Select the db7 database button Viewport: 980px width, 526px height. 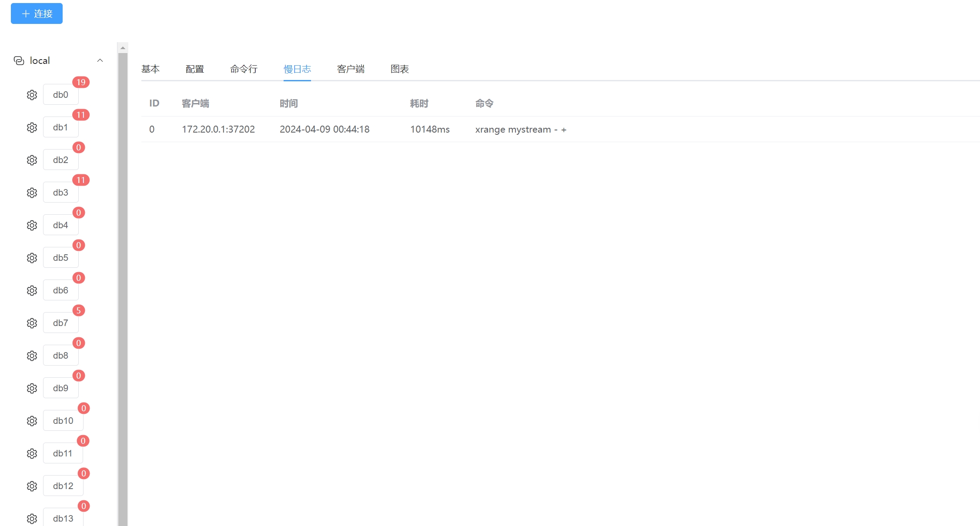coord(60,323)
